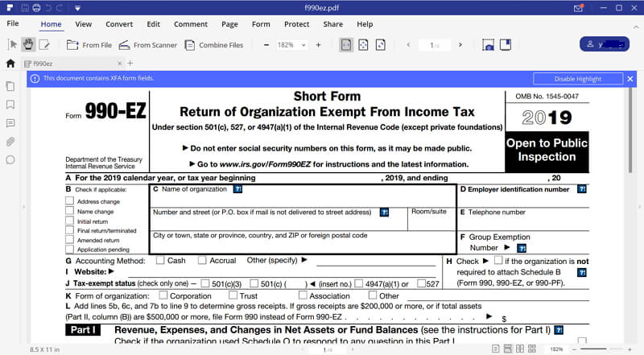This screenshot has height=355, width=644.
Task: Click the Save icon in title bar
Action: point(25,8)
